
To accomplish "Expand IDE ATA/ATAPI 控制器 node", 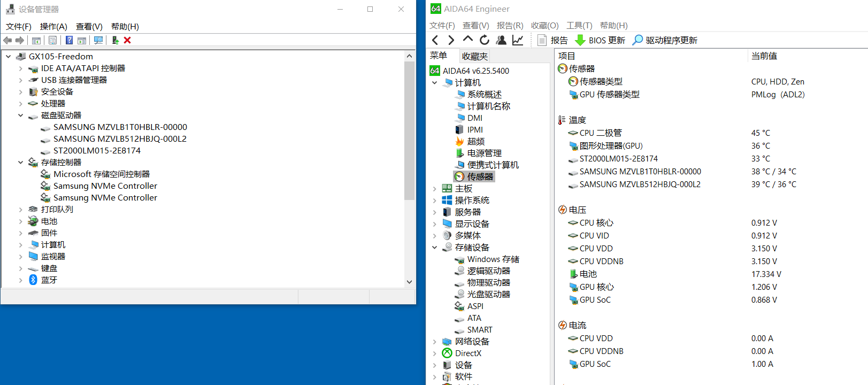I will (21, 68).
